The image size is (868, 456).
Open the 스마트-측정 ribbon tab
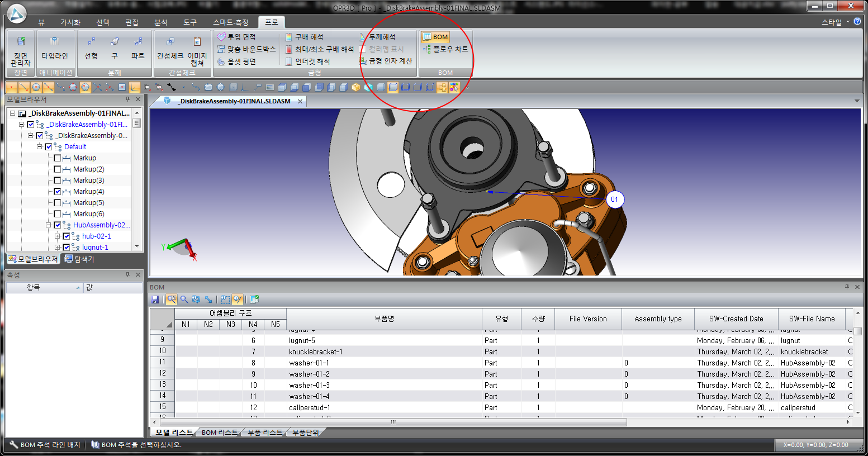pyautogui.click(x=230, y=22)
